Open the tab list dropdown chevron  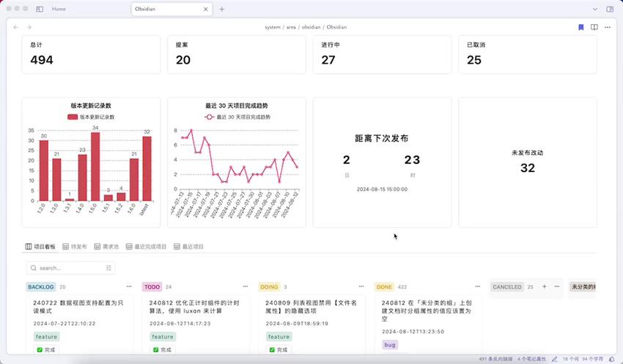tap(594, 9)
